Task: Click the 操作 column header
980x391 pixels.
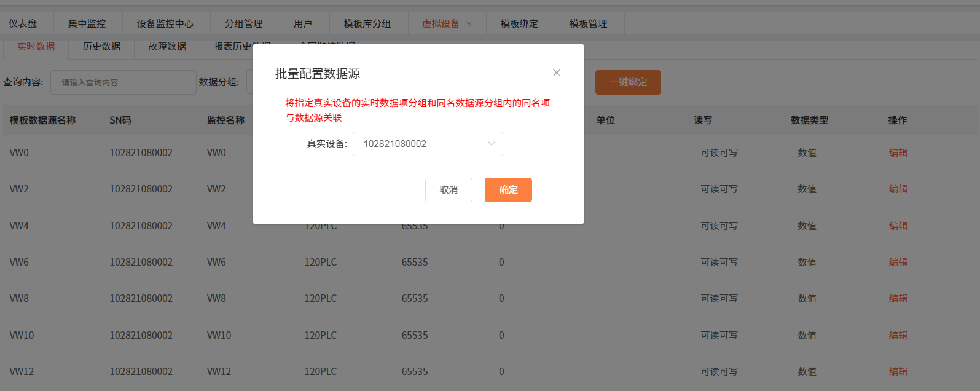Action: click(897, 120)
